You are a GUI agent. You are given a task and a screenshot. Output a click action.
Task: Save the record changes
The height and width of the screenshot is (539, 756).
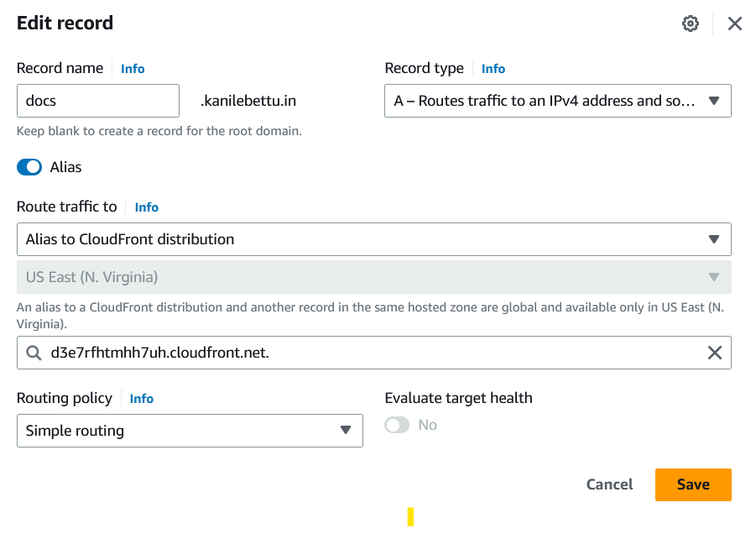coord(693,484)
